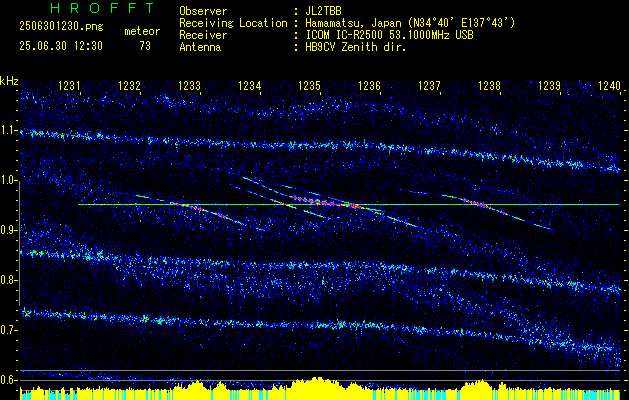Click the Receiver label
This screenshot has width=629, height=400.
tap(203, 35)
